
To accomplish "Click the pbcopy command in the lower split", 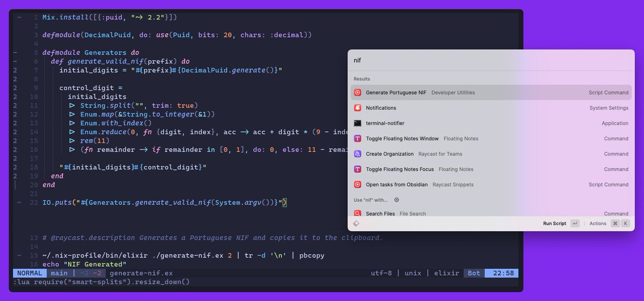I will (x=311, y=255).
